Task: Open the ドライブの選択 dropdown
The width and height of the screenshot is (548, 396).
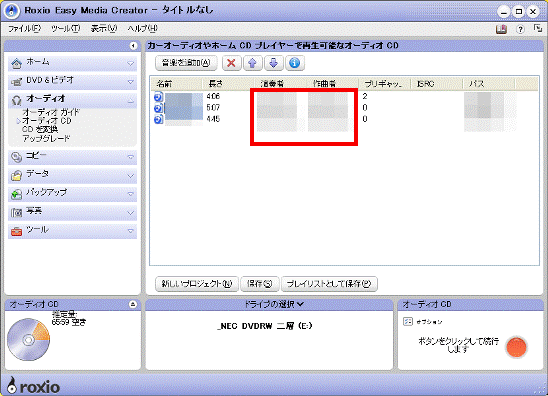Action: click(x=273, y=304)
